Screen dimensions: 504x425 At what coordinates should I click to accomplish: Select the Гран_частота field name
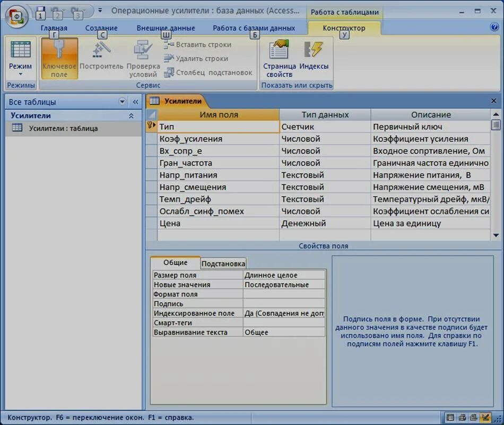click(218, 163)
